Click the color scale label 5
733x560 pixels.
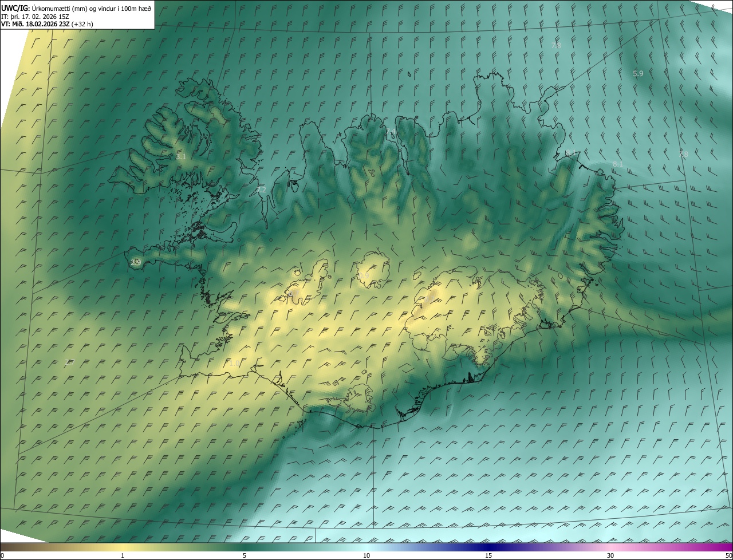point(245,555)
